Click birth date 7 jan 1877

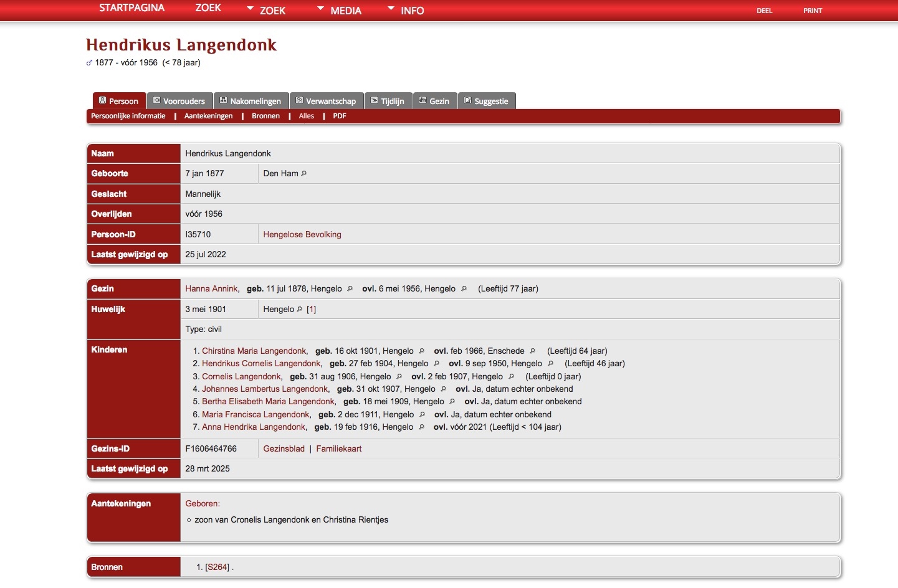(x=204, y=174)
